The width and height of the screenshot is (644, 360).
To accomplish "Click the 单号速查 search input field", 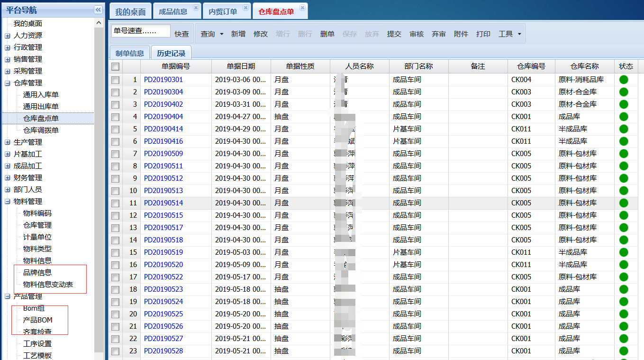I will click(141, 31).
